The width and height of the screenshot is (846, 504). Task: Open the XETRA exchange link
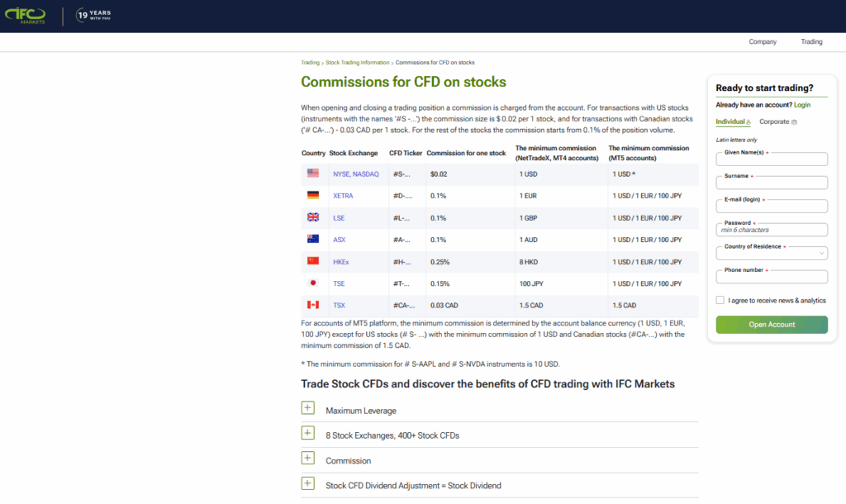pyautogui.click(x=343, y=196)
